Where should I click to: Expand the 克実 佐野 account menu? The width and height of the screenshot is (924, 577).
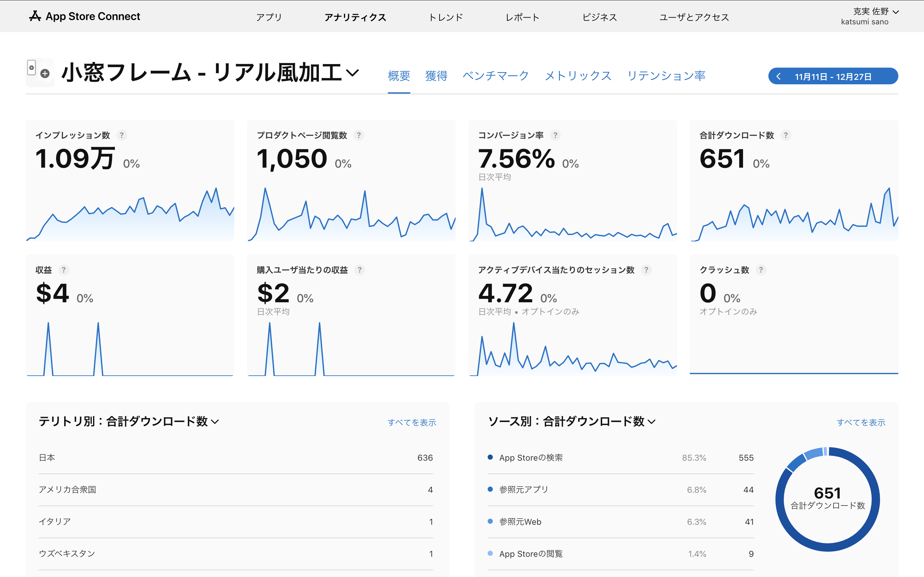[x=896, y=12]
